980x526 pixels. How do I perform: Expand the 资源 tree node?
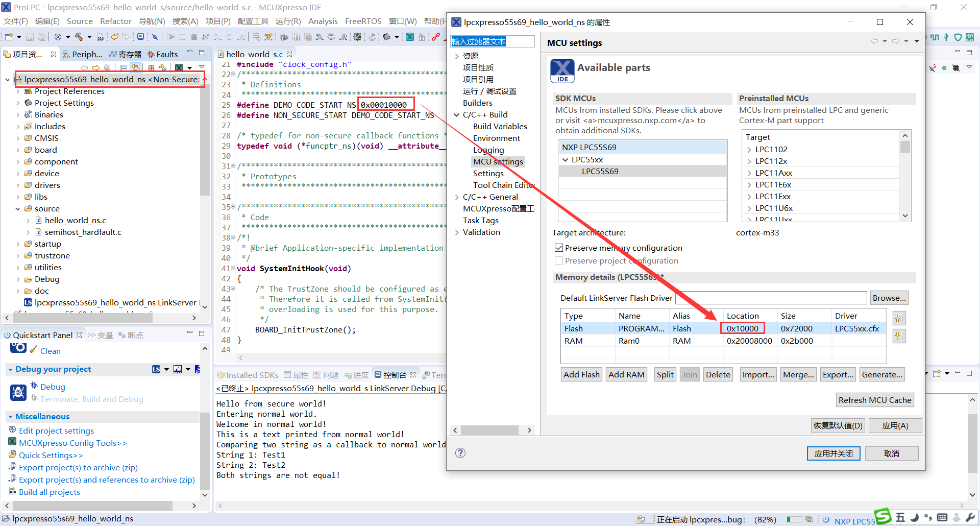pyautogui.click(x=457, y=56)
